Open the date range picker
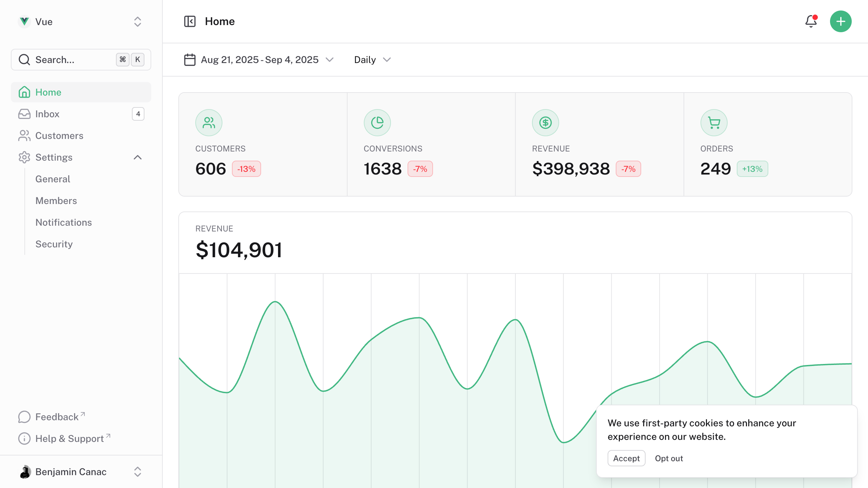The image size is (868, 488). pos(260,59)
